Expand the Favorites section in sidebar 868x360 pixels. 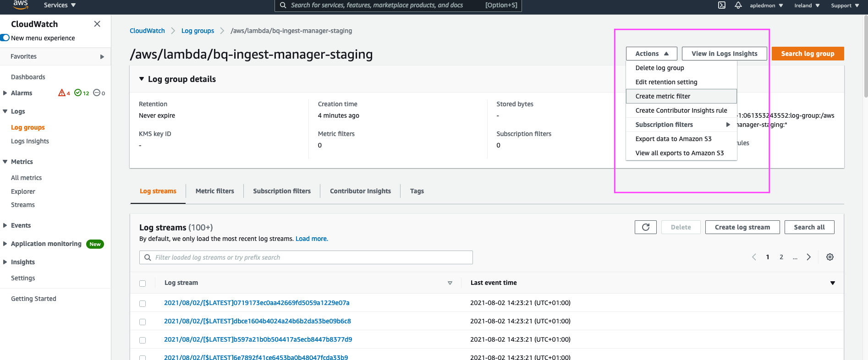pyautogui.click(x=102, y=57)
